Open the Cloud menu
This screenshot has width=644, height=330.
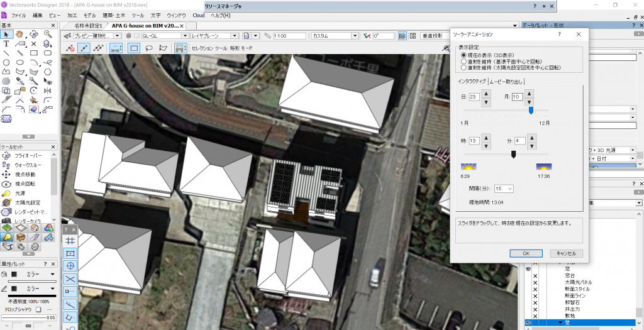point(198,15)
